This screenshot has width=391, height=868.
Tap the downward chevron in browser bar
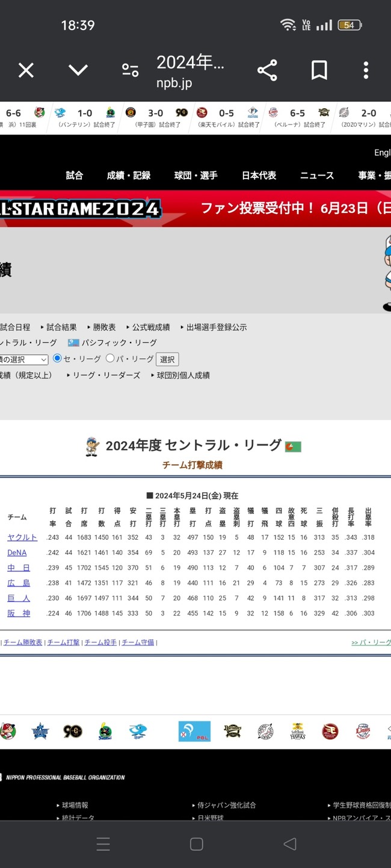point(78,71)
